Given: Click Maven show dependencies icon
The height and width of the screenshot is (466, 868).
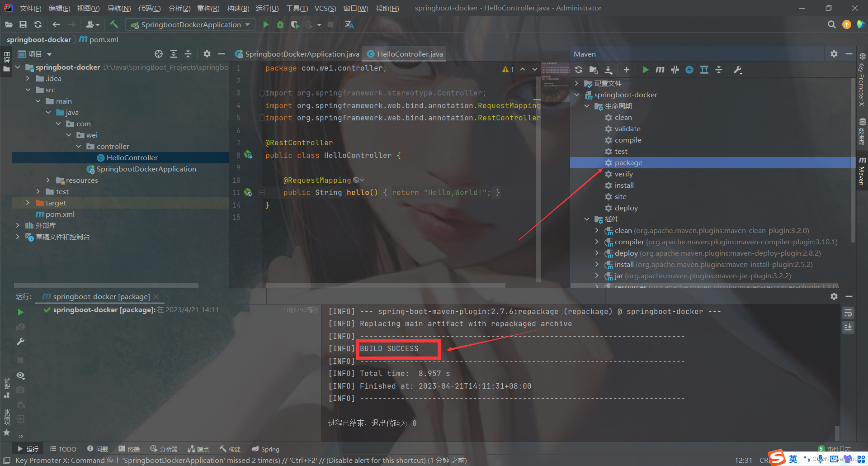Looking at the screenshot, I should coord(704,70).
